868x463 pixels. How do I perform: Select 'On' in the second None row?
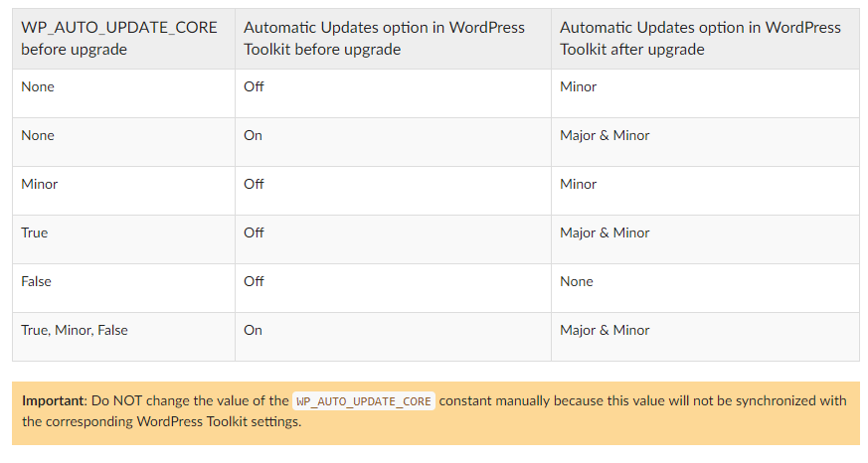[253, 135]
